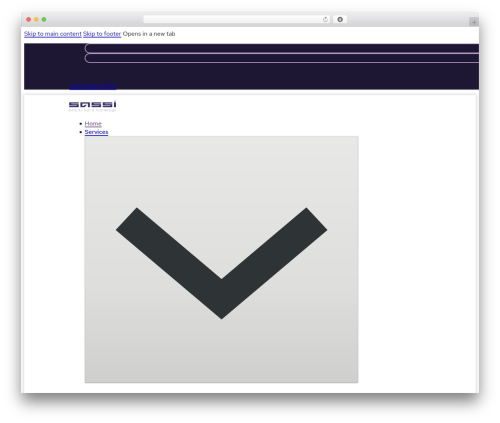Add a new tab with the plus button

coord(474,22)
